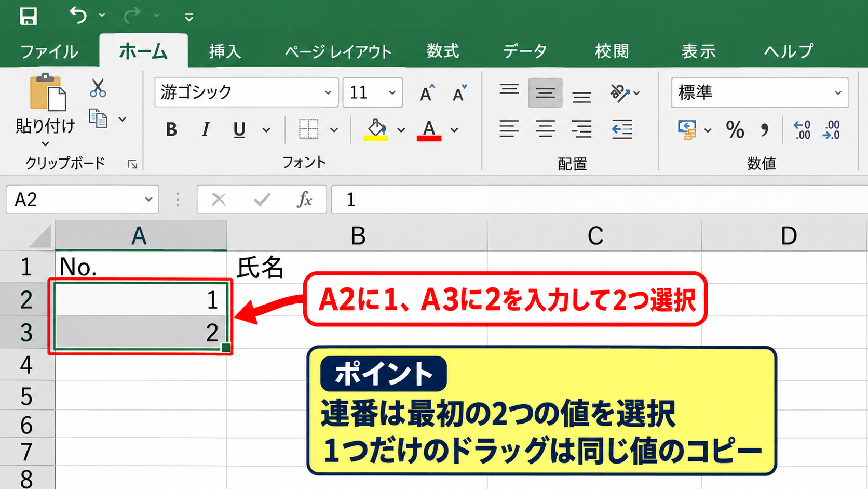Image resolution: width=868 pixels, height=489 pixels.
Task: Apply percent style format
Action: pos(735,130)
